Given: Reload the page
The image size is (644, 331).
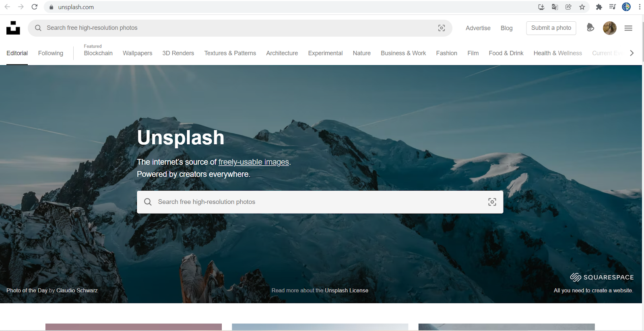Looking at the screenshot, I should (x=35, y=7).
